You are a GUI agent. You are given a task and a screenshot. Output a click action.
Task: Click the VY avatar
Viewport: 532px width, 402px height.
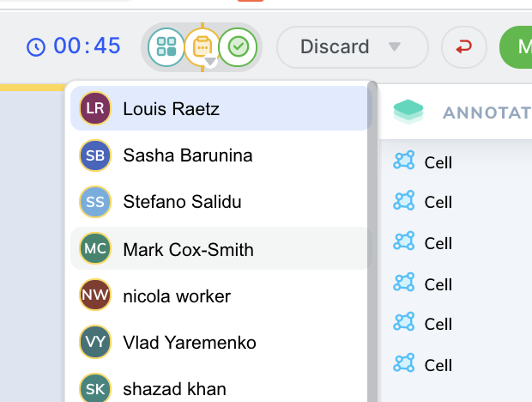[x=95, y=342]
